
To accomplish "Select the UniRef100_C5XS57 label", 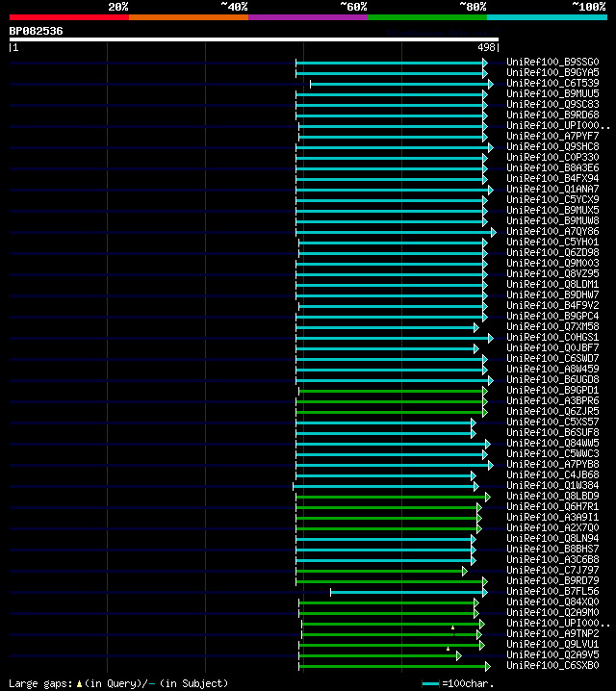I will 552,422.
